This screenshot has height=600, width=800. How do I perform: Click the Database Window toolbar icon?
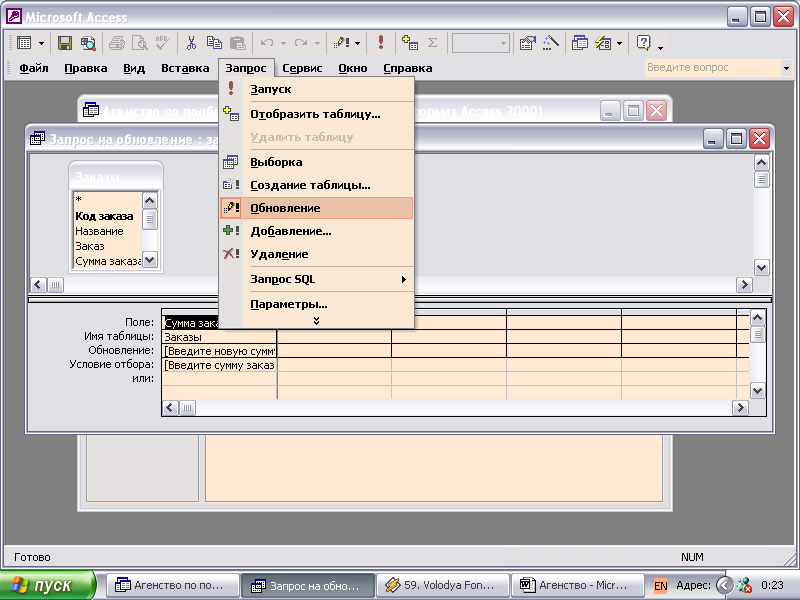[580, 43]
